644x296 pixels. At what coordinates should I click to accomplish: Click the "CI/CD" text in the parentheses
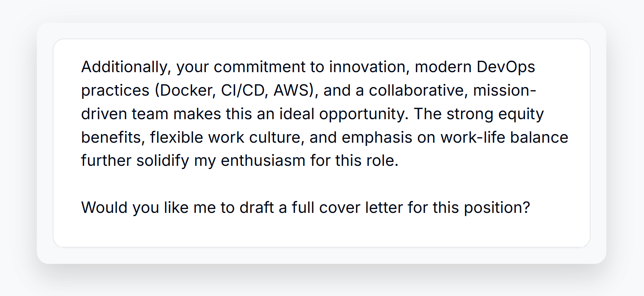tap(243, 91)
